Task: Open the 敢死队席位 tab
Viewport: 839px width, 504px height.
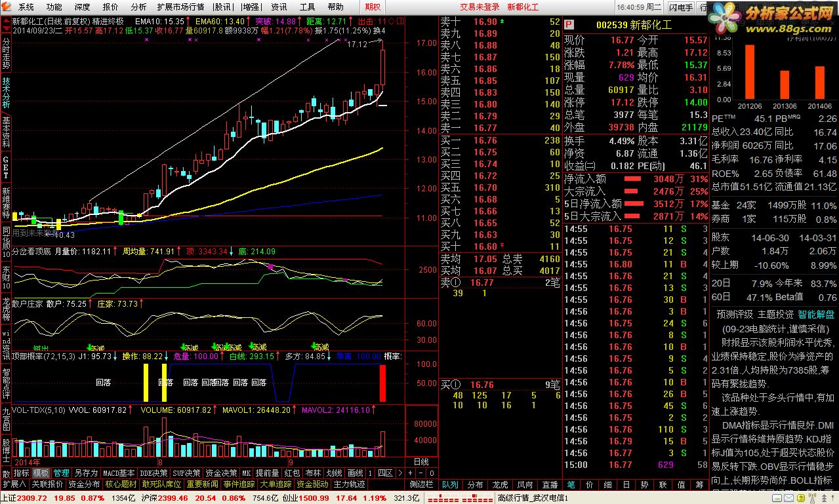Action: tap(161, 484)
